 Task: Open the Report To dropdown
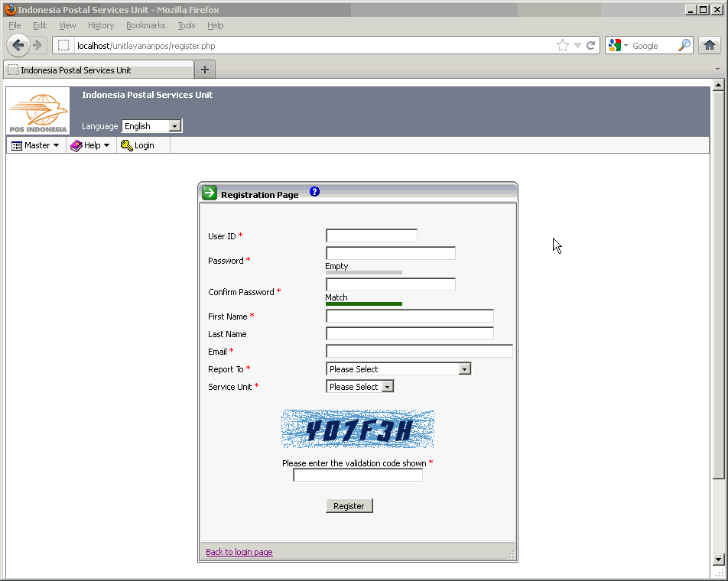464,368
